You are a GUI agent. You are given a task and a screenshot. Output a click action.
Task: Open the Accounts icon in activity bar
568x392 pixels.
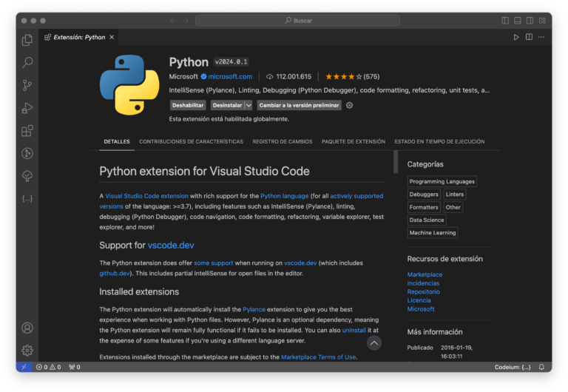27,328
